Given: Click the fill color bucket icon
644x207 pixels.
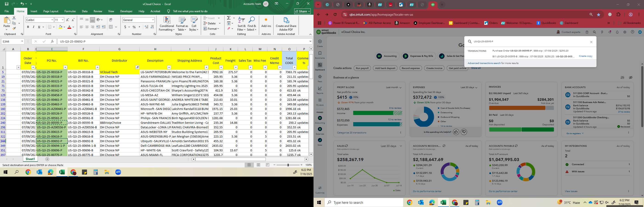Looking at the screenshot, I should click(60, 27).
